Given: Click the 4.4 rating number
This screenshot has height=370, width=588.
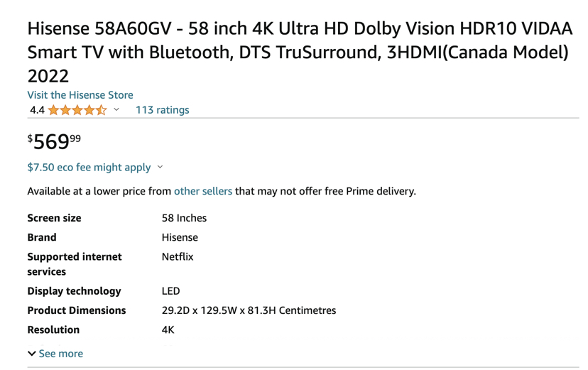Looking at the screenshot, I should tap(37, 110).
